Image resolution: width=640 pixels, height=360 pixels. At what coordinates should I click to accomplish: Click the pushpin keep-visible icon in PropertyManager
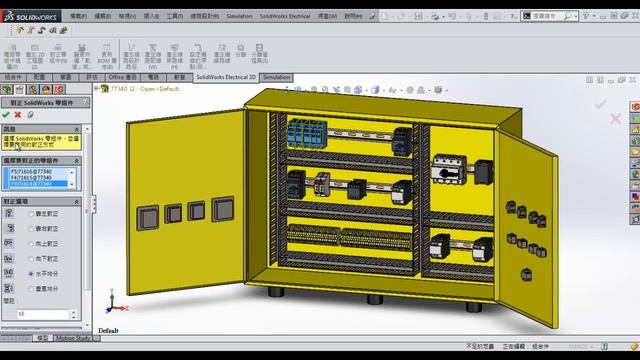[30, 115]
